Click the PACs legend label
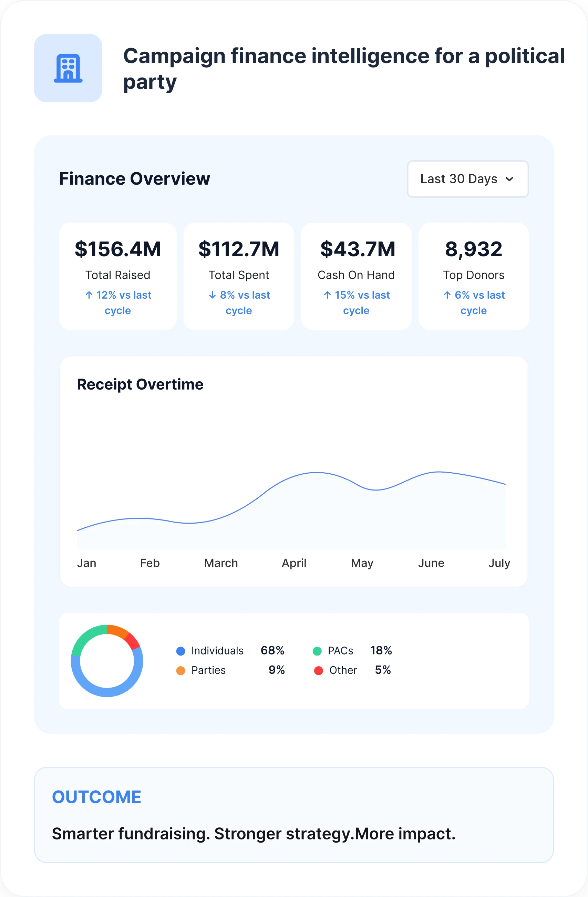The image size is (588, 897). pos(340,651)
